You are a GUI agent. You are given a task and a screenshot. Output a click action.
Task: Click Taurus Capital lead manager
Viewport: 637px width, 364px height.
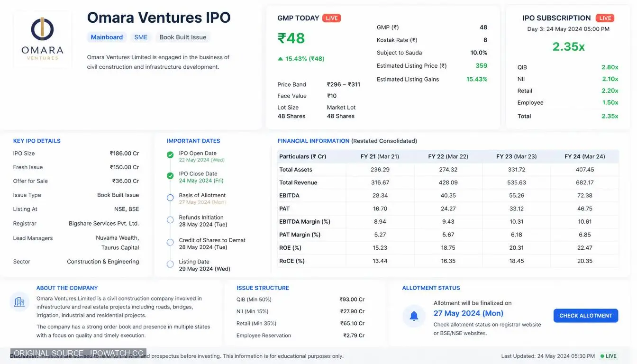tap(120, 248)
